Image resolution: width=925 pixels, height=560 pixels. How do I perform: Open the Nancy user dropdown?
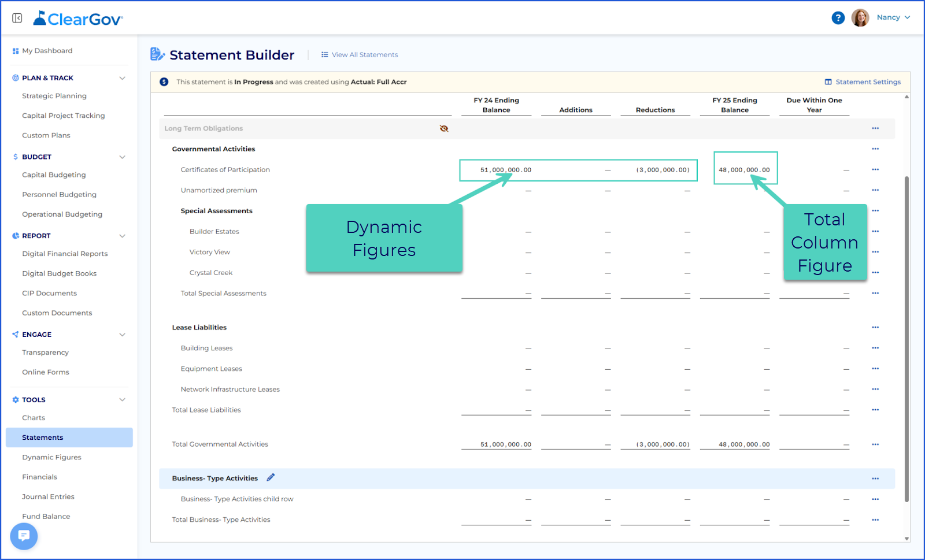point(893,17)
